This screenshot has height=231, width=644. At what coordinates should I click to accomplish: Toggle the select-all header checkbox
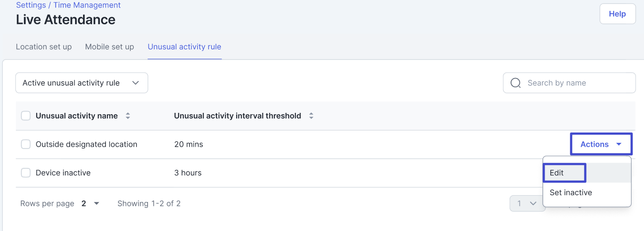coord(26,116)
